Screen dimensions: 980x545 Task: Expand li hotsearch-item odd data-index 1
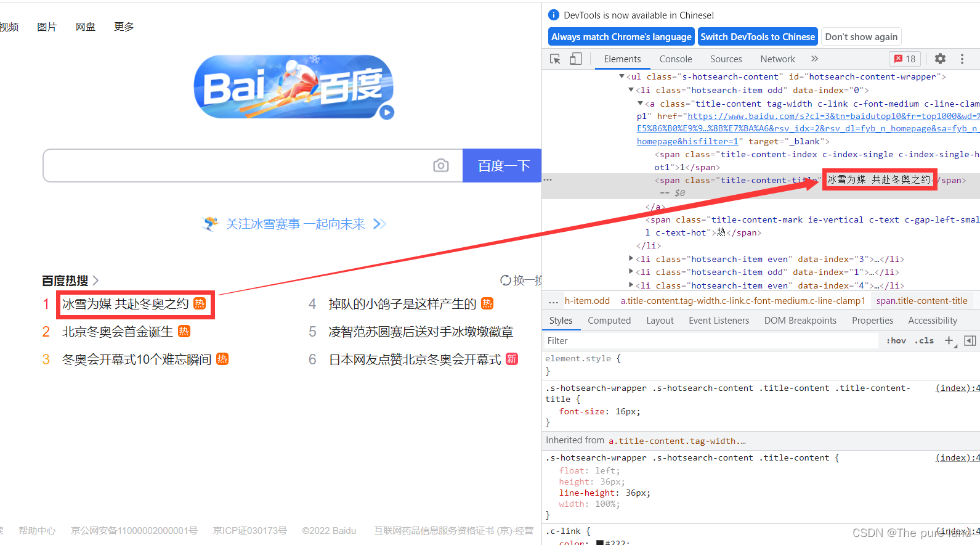[x=631, y=272]
